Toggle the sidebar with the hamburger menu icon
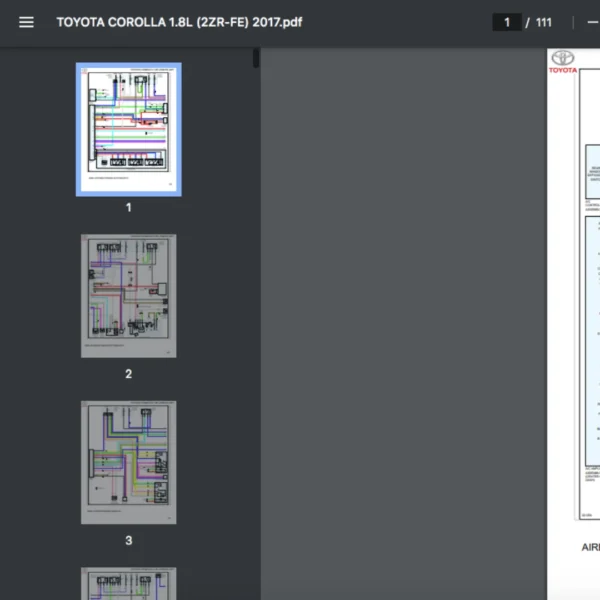Viewport: 600px width, 600px height. (26, 22)
